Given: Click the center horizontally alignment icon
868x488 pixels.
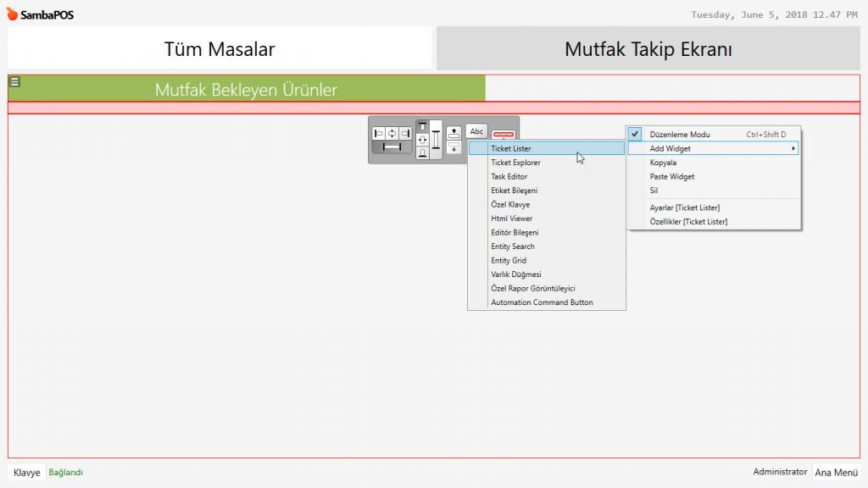Looking at the screenshot, I should pyautogui.click(x=392, y=133).
